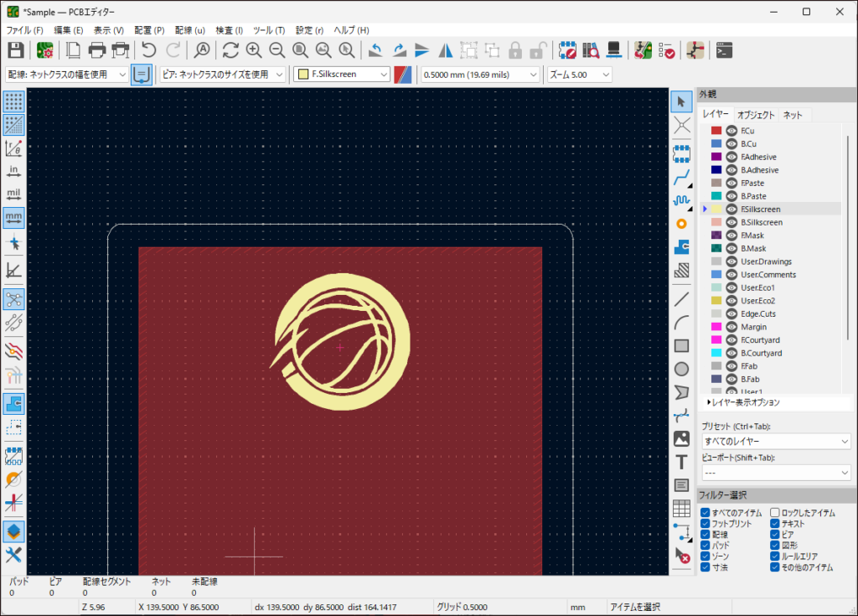Open the F.Silkscreen layer dropdown

[343, 75]
